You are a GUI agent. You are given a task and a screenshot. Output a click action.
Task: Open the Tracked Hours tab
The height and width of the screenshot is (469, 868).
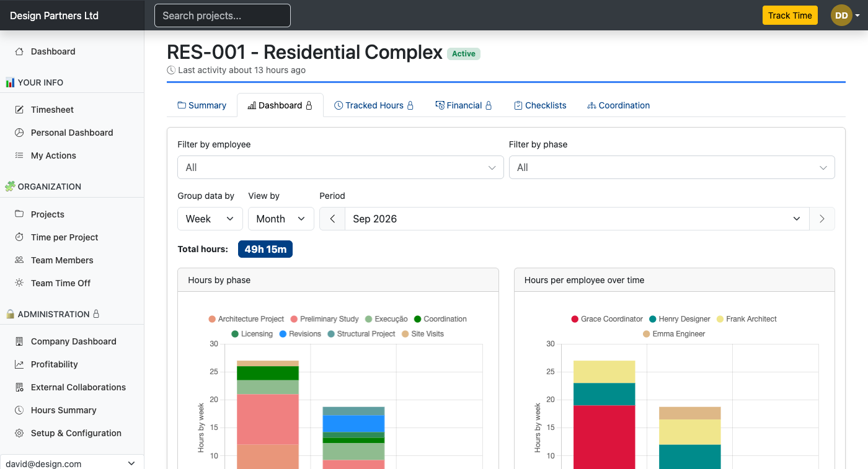pyautogui.click(x=374, y=105)
